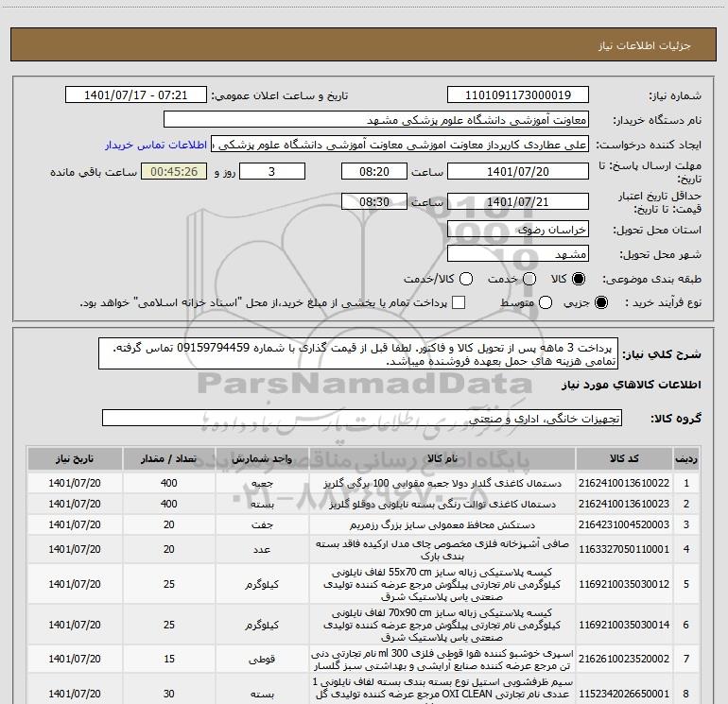Image resolution: width=728 pixels, height=704 pixels.
Task: Click unit قوطی in row 7
Action: coord(262,659)
